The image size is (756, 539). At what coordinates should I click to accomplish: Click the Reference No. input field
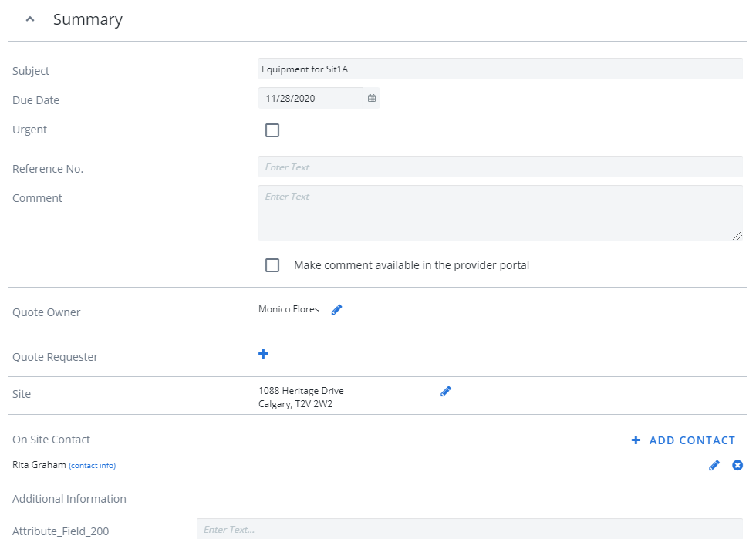[x=501, y=167]
